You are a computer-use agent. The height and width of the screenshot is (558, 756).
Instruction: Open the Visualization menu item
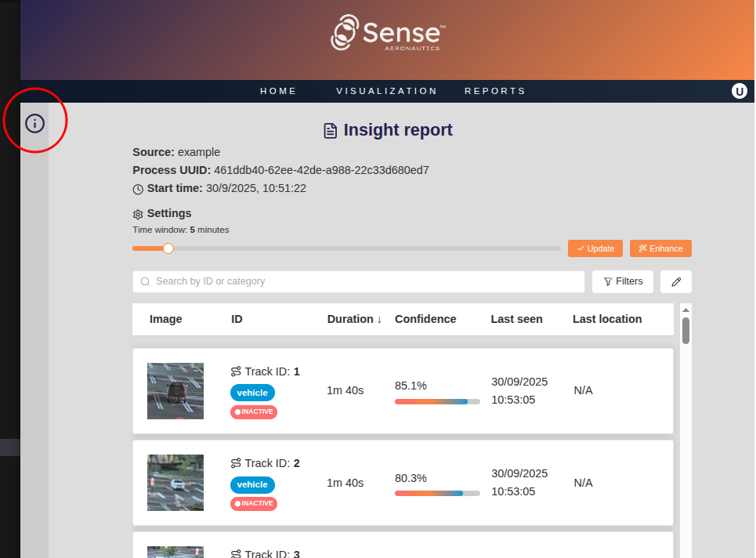click(x=386, y=91)
